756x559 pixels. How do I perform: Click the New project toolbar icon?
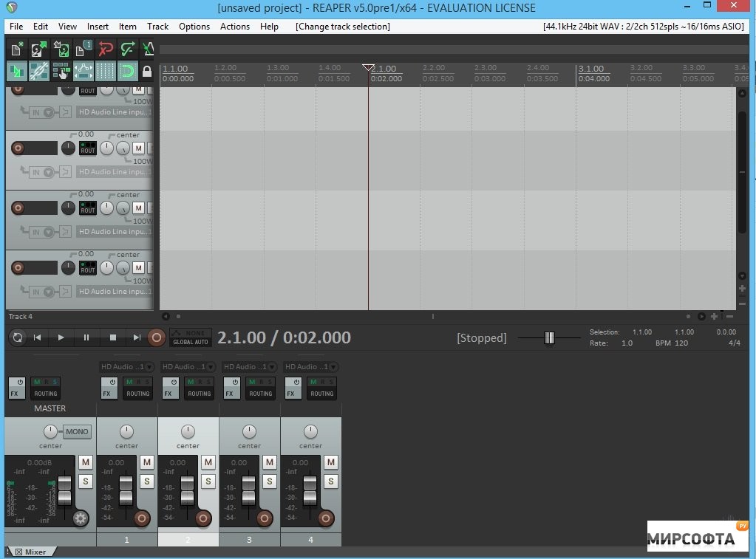tap(17, 49)
